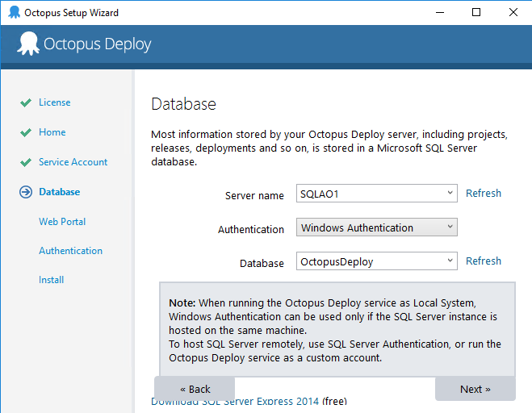The height and width of the screenshot is (413, 532).
Task: Minimize the Octopus Setup Wizard window
Action: click(440, 13)
